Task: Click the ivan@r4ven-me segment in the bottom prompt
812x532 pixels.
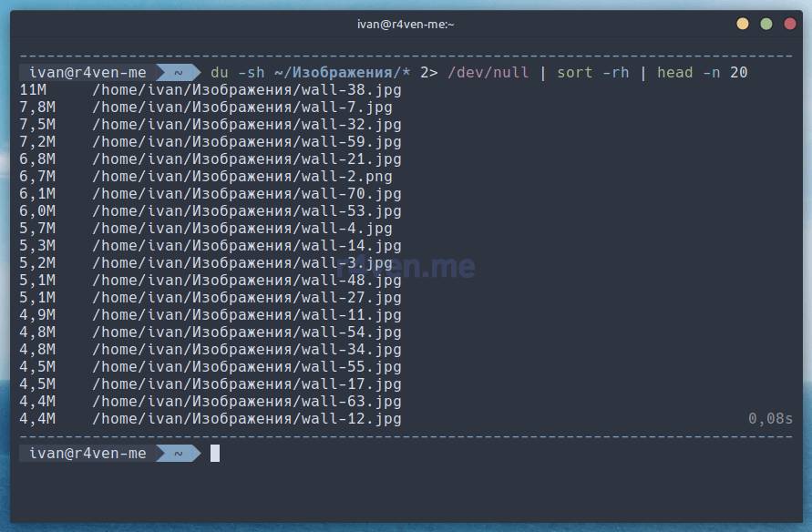Action: (87, 453)
